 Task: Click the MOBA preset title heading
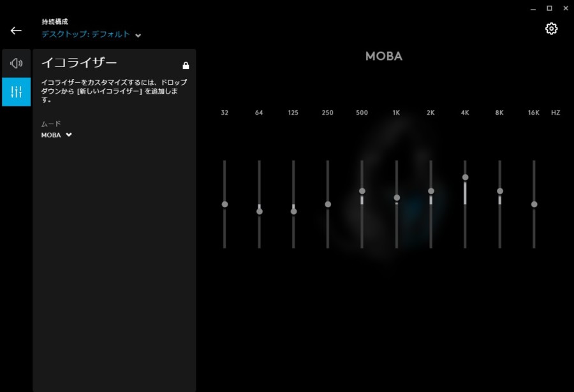[383, 56]
